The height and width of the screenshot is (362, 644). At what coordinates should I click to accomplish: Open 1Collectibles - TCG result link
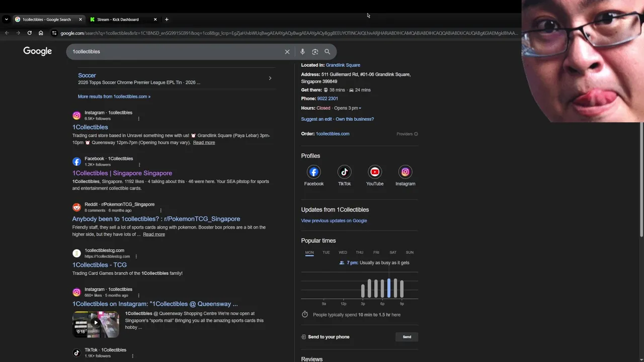coord(99,265)
